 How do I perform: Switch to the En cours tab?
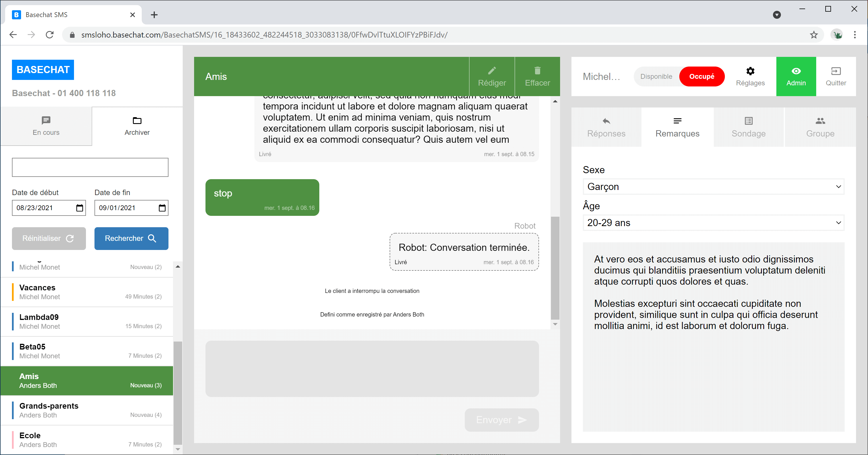46,126
